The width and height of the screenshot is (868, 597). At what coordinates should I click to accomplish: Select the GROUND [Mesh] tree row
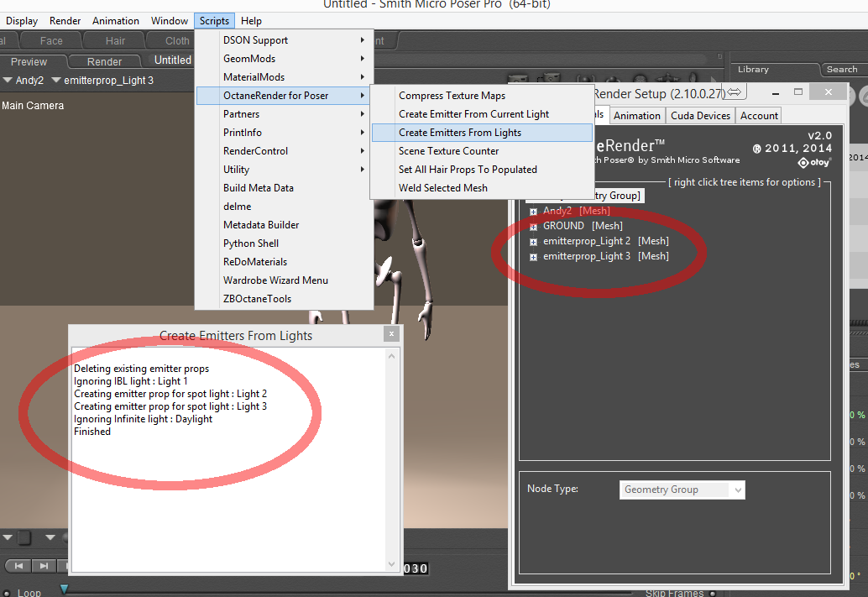point(583,226)
